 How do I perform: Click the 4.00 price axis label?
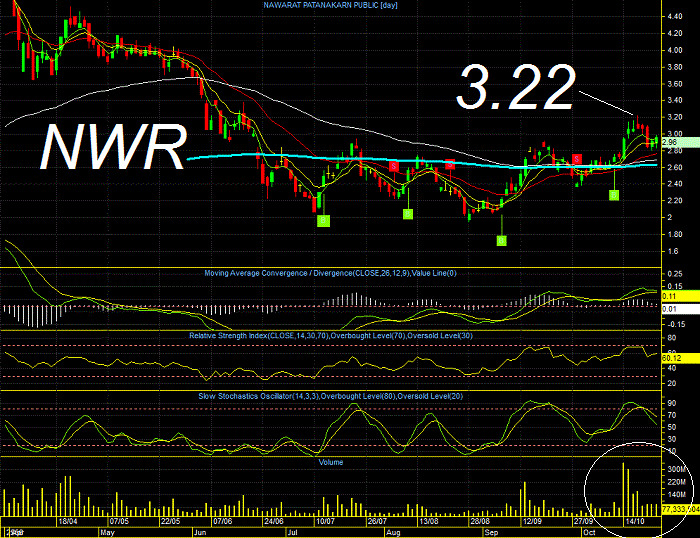pyautogui.click(x=675, y=50)
